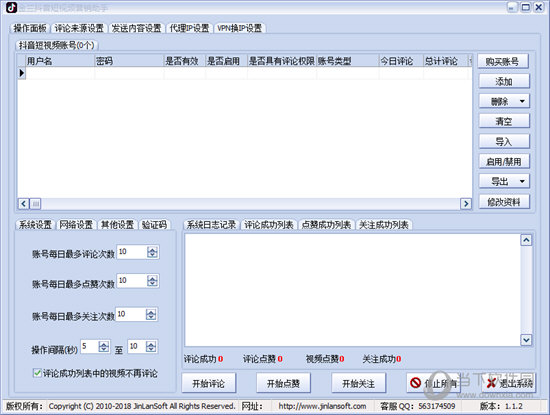Image resolution: width=550 pixels, height=415 pixels.
Task: Click the 是否启用 column header
Action: click(x=227, y=61)
